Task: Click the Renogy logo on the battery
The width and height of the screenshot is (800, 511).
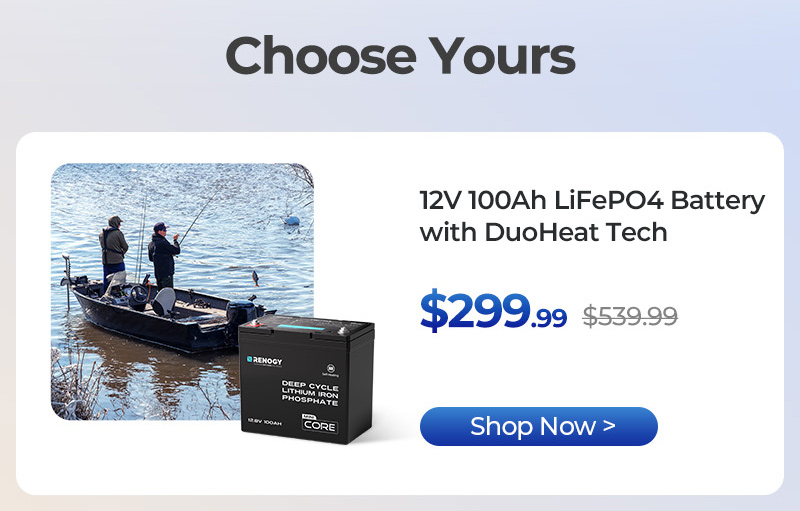Action: pos(264,361)
